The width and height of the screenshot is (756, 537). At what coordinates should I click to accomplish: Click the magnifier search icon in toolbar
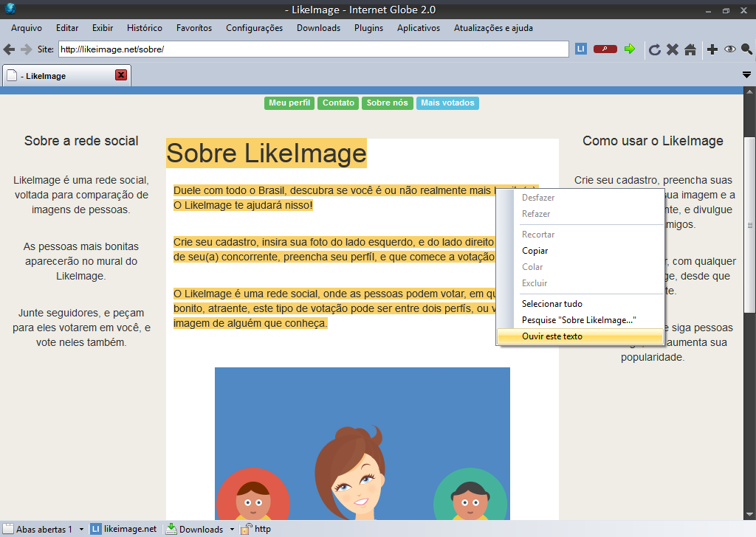(x=746, y=49)
